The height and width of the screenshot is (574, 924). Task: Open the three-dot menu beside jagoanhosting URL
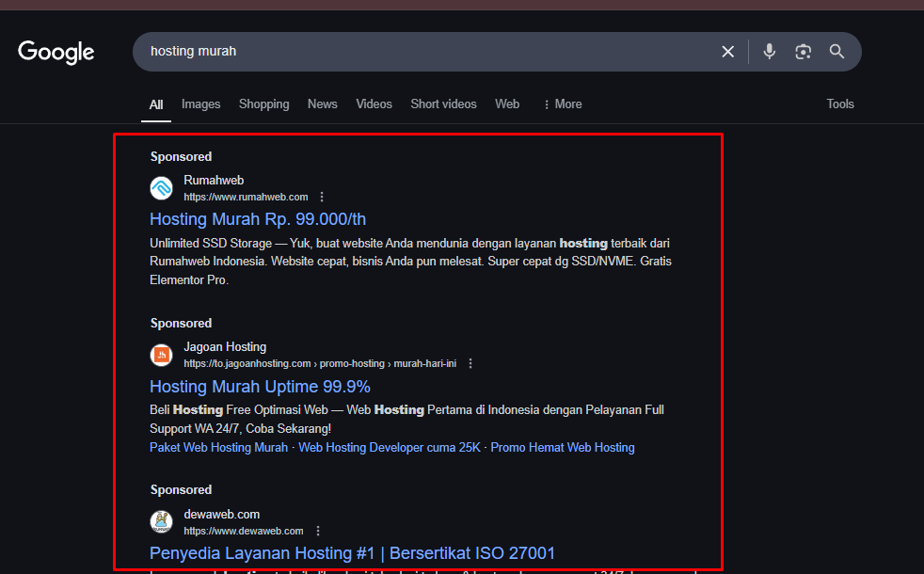tap(470, 363)
